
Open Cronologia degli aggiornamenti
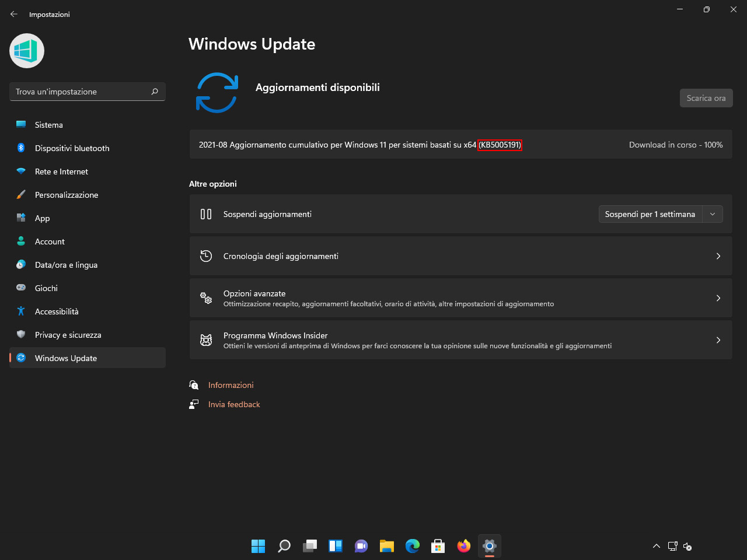[x=461, y=256]
